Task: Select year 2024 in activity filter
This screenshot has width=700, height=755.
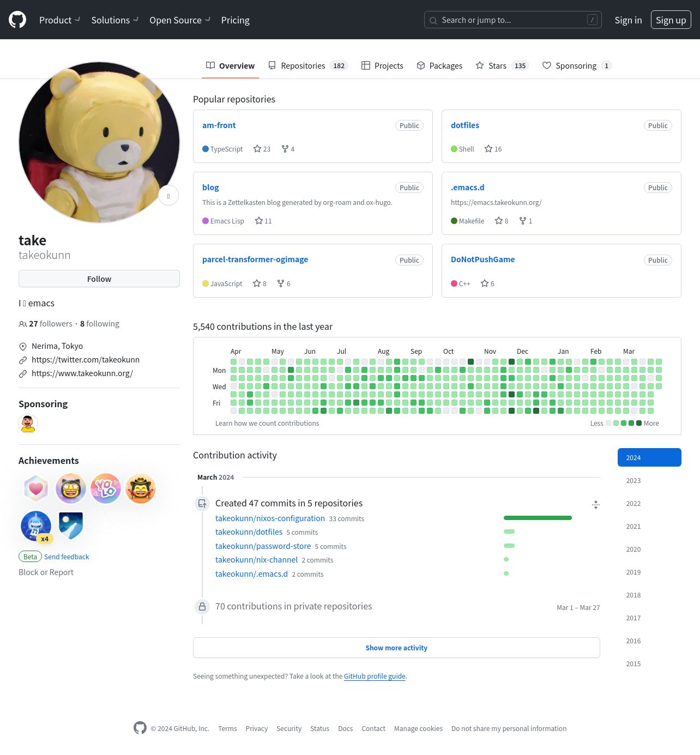Action: pyautogui.click(x=649, y=457)
